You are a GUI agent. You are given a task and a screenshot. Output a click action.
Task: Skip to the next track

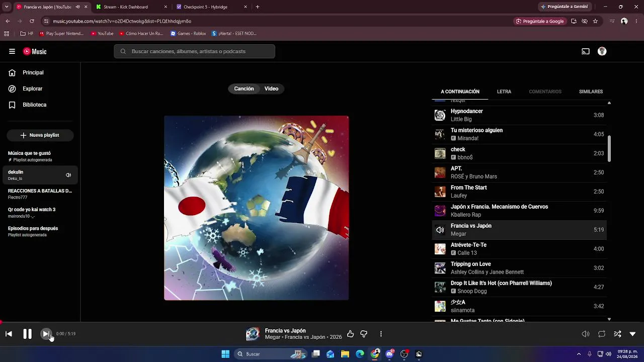pyautogui.click(x=46, y=334)
